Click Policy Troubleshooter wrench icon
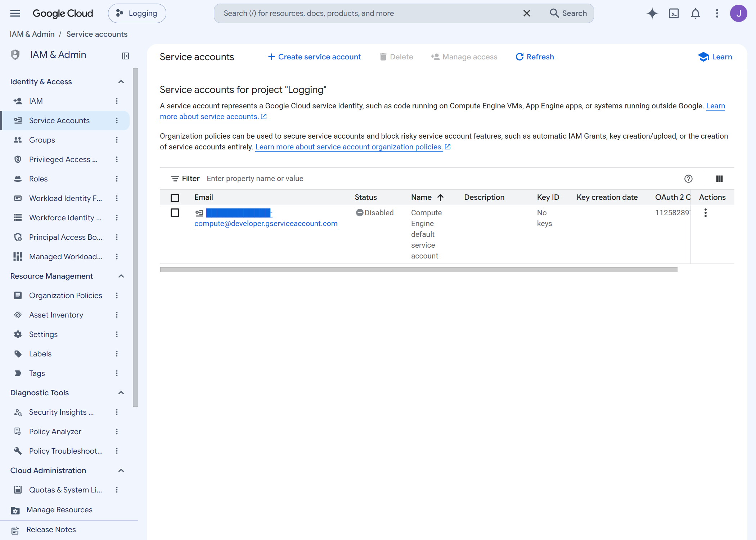This screenshot has height=540, width=756. pyautogui.click(x=18, y=451)
